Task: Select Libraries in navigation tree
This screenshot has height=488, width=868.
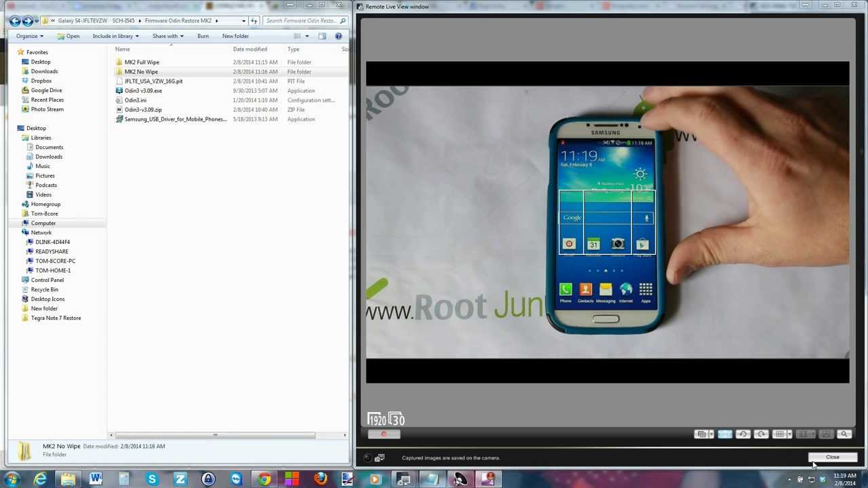Action: [41, 138]
